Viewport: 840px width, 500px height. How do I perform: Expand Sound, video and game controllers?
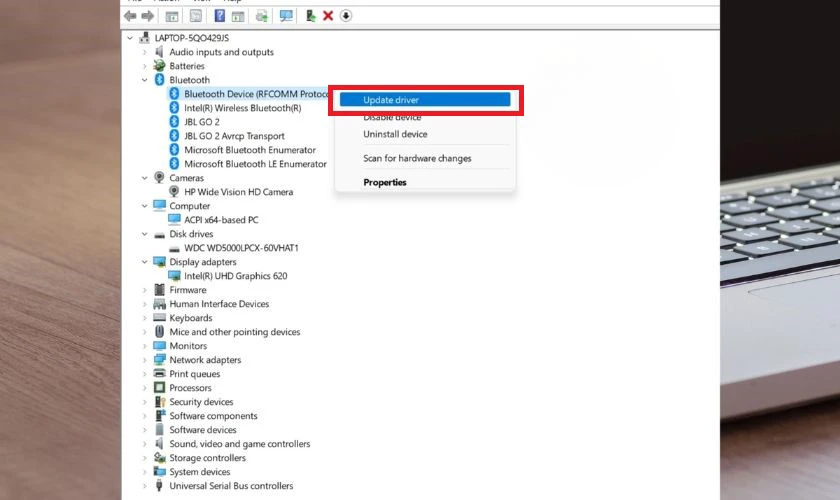coord(144,444)
